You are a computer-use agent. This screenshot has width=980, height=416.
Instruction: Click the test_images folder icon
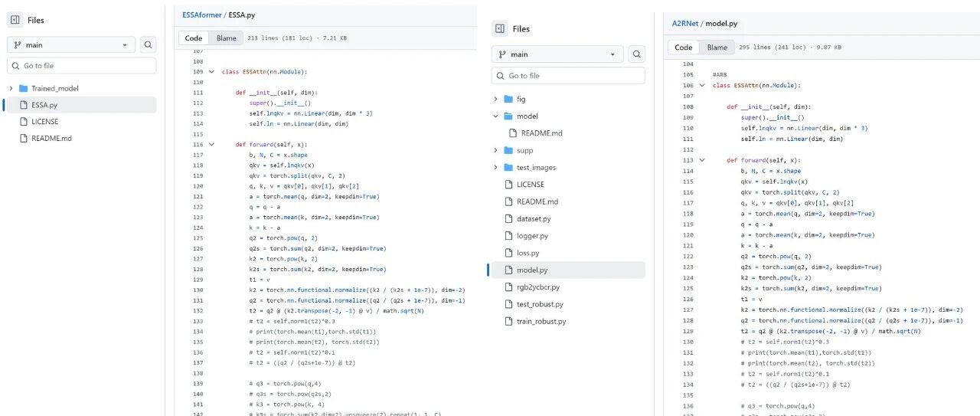point(508,168)
